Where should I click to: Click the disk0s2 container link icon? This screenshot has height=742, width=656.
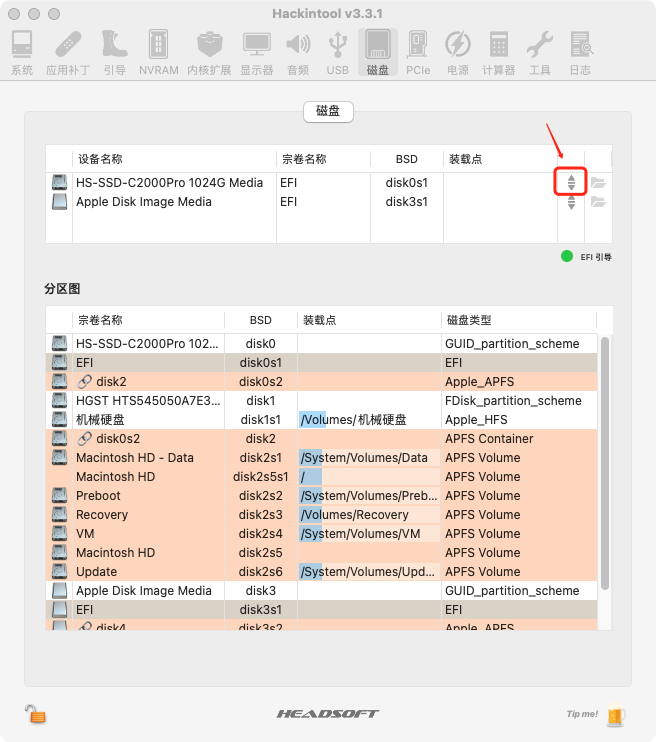pyautogui.click(x=84, y=439)
